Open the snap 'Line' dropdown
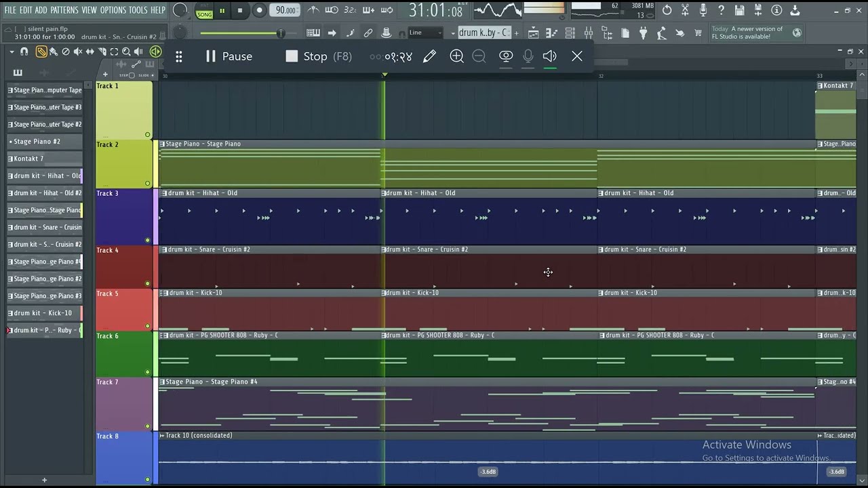 pos(425,33)
